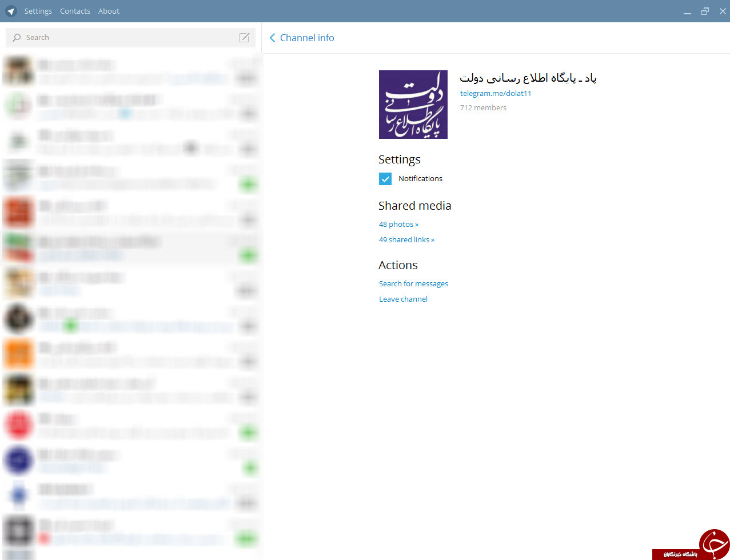Open the About menu

109,11
